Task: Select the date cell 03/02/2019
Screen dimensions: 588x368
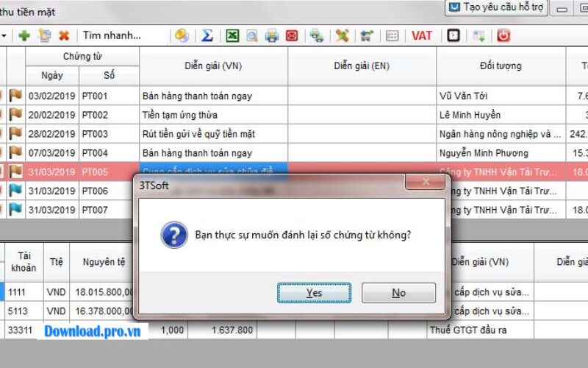Action: 52,96
